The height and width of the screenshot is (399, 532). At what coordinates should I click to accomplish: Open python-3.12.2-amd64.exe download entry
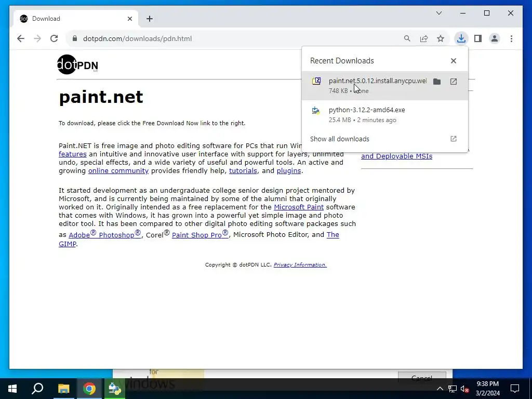click(385, 115)
